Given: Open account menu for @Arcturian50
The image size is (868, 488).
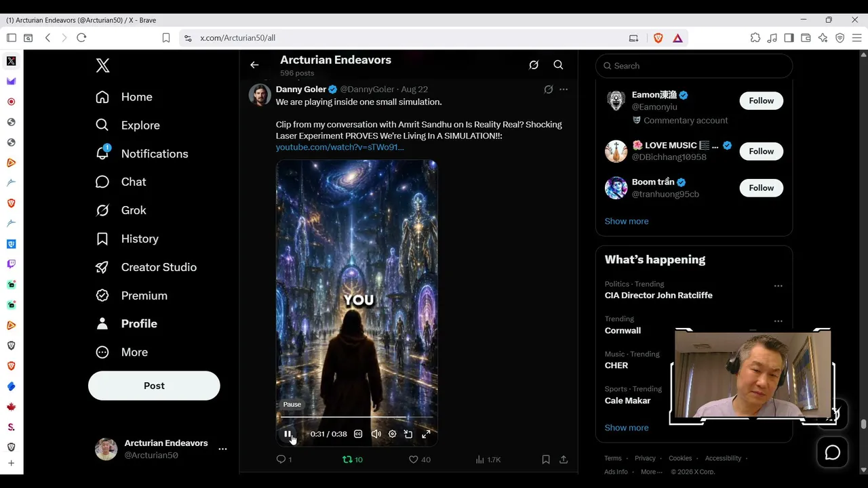Looking at the screenshot, I should point(161,449).
